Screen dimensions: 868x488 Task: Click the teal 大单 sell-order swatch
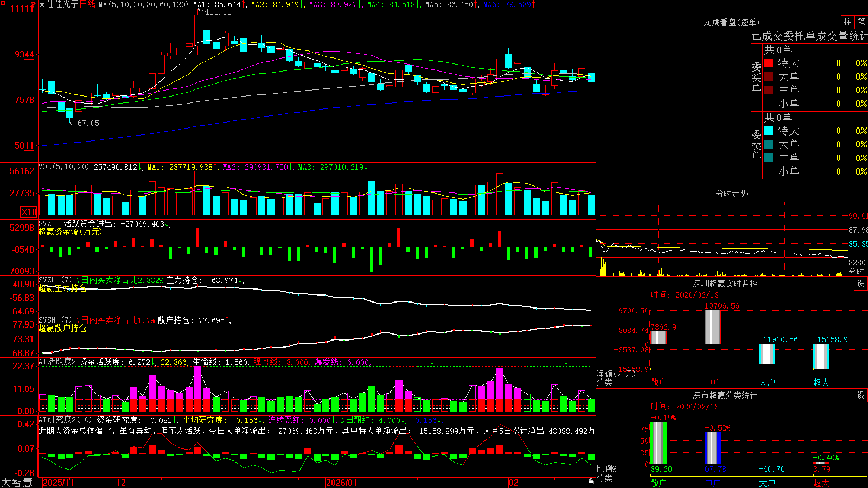point(768,144)
